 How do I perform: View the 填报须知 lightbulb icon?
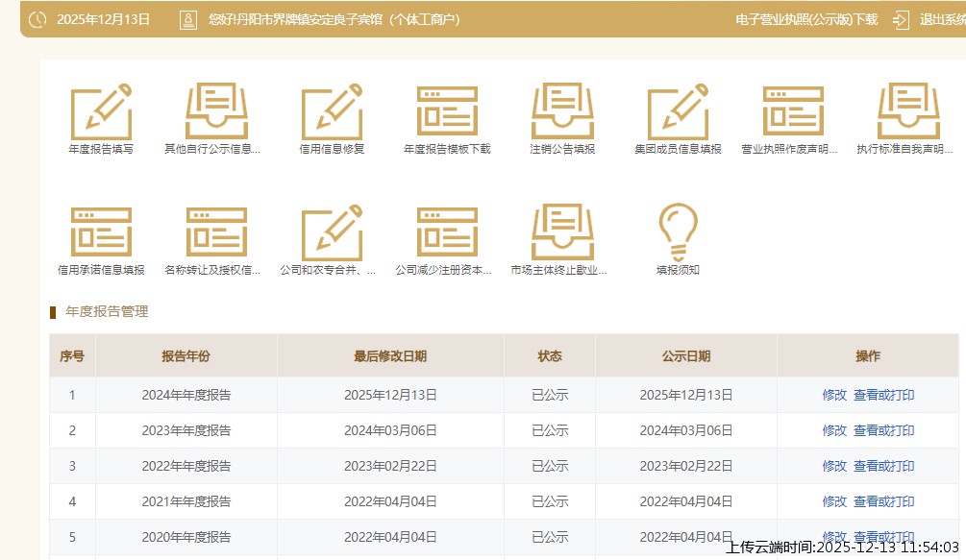tap(678, 231)
